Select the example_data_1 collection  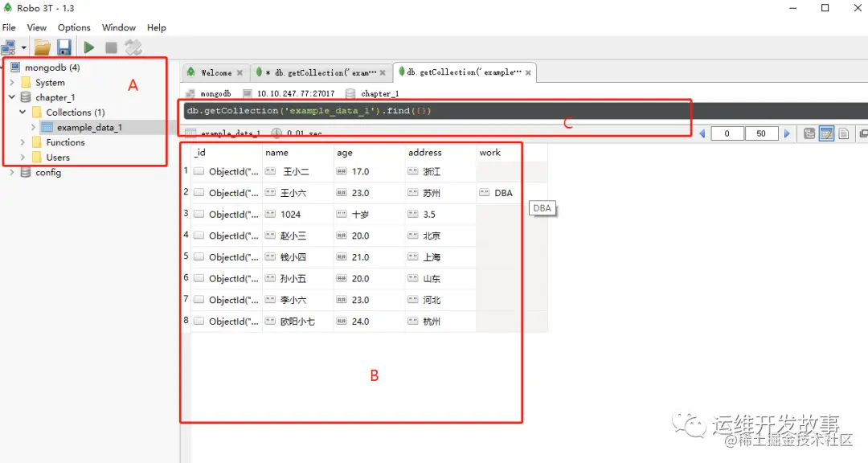tap(89, 127)
